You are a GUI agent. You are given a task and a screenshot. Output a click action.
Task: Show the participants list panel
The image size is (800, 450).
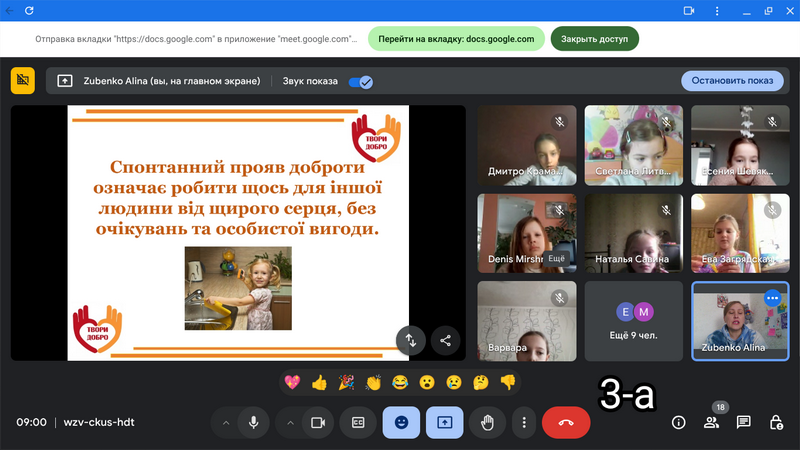point(711,422)
